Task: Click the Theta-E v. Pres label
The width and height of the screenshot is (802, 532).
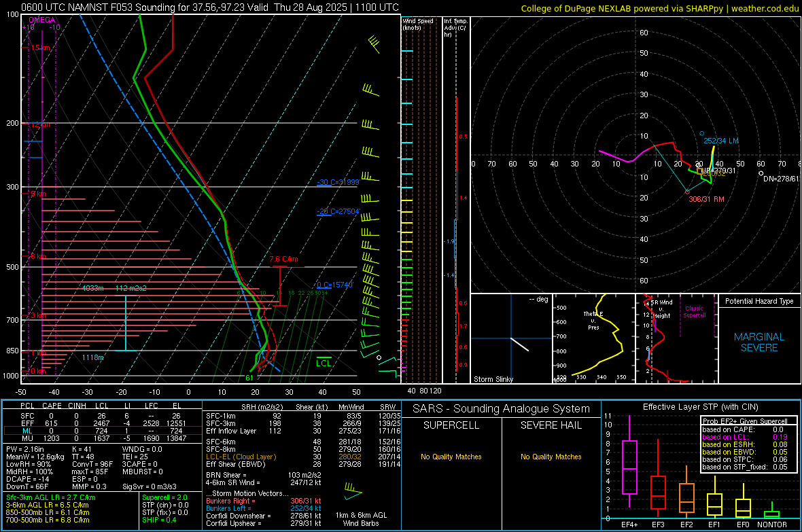Action: pos(593,320)
